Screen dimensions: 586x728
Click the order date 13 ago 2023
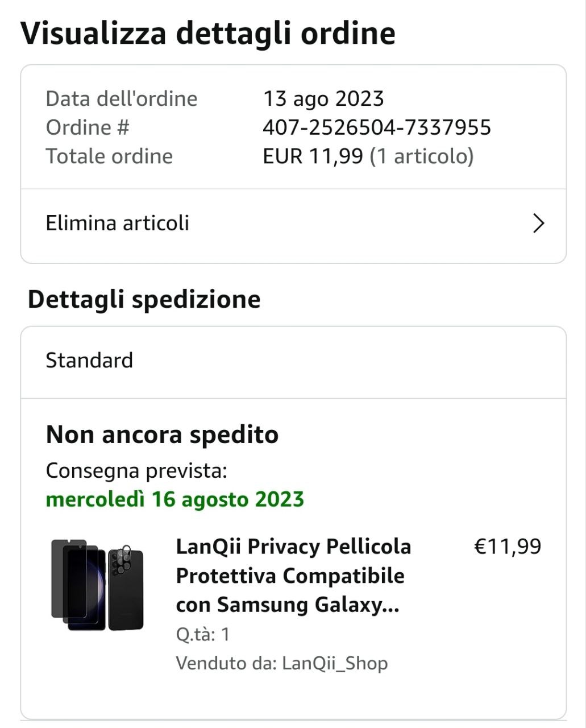[x=323, y=99]
